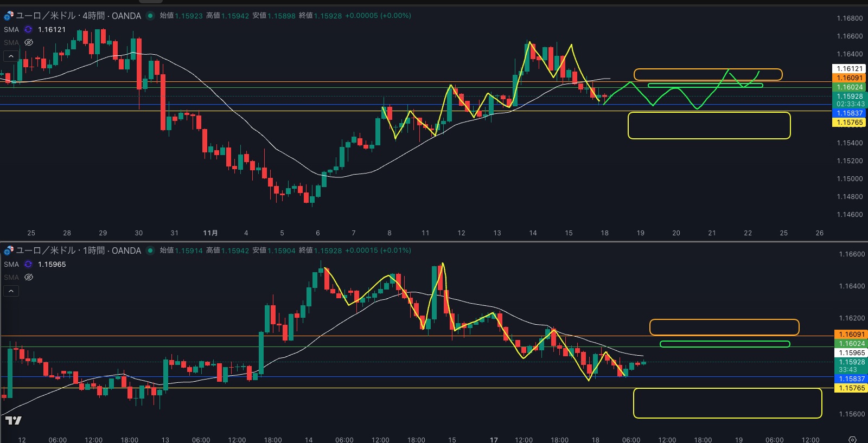Click green market status dot on 1-hour chart

(x=150, y=251)
